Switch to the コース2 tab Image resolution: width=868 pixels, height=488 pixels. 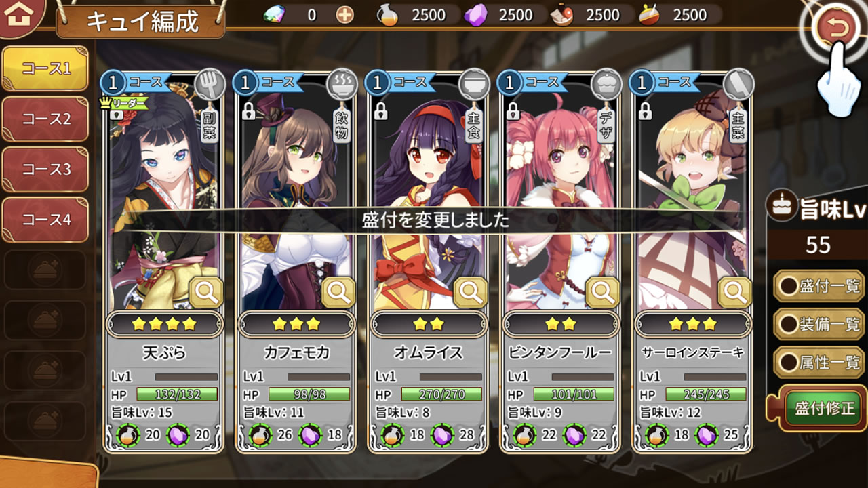tap(45, 119)
